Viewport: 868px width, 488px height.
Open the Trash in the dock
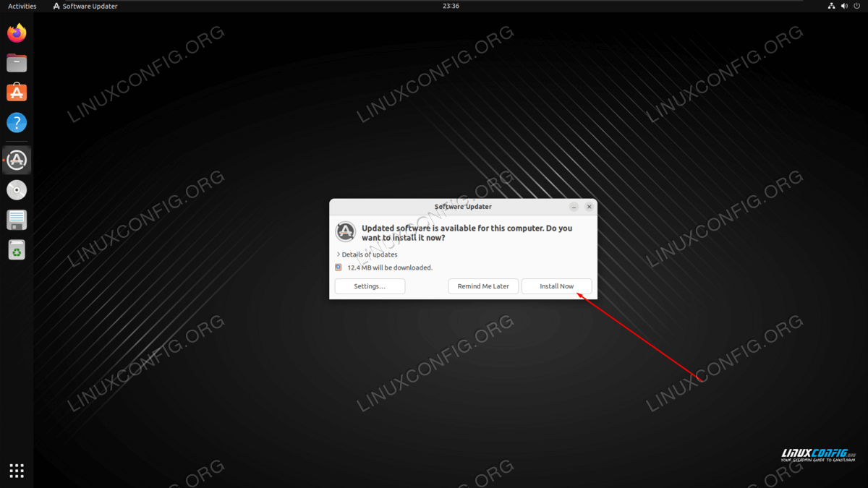(x=17, y=250)
